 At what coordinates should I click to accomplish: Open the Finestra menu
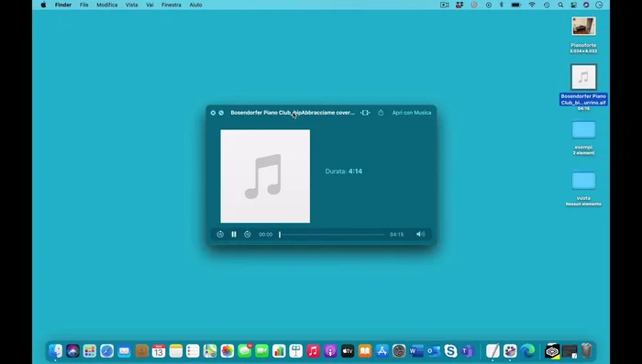[172, 5]
